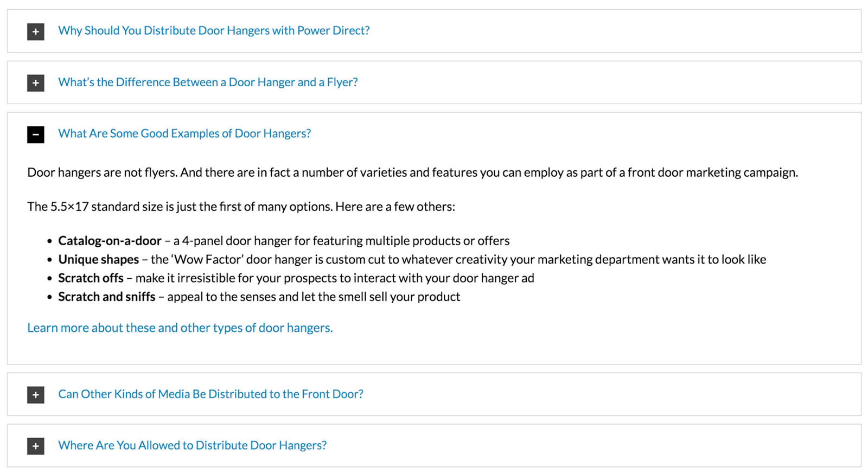
Task: Click the bold 'Scratch offs' term
Action: (x=91, y=278)
